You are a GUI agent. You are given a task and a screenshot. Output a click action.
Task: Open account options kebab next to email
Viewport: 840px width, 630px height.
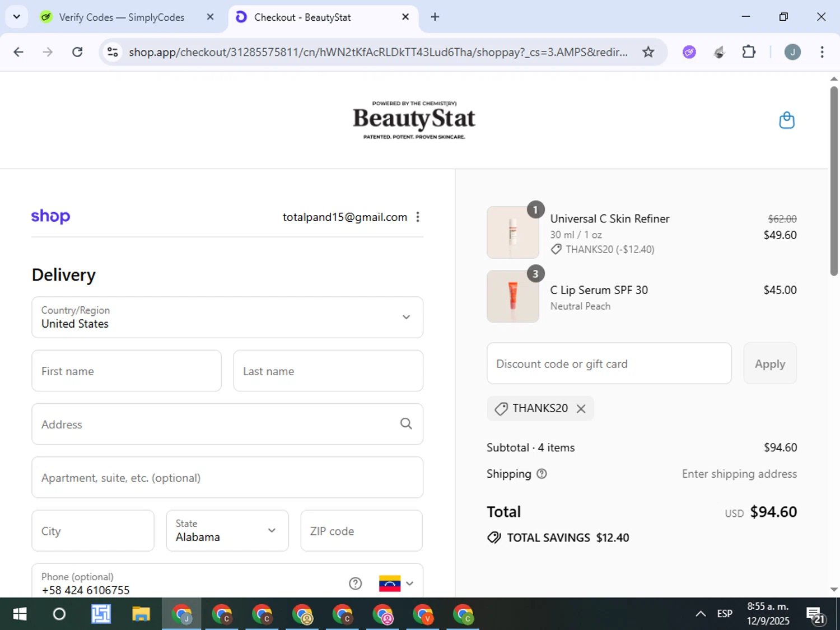[x=418, y=217]
